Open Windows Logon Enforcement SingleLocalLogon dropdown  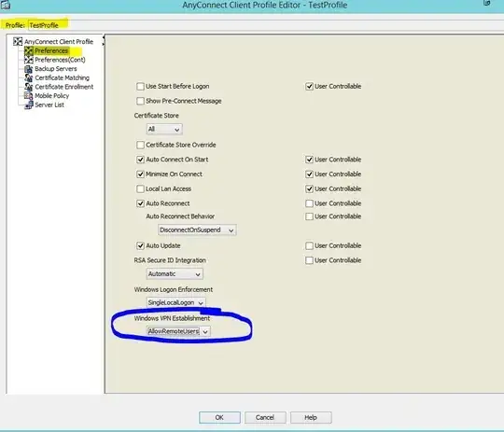tap(175, 303)
